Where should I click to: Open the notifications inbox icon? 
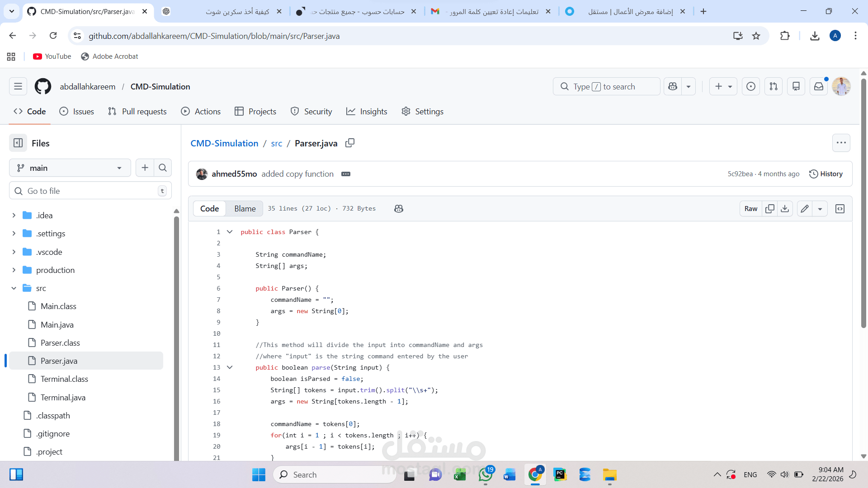click(x=819, y=86)
